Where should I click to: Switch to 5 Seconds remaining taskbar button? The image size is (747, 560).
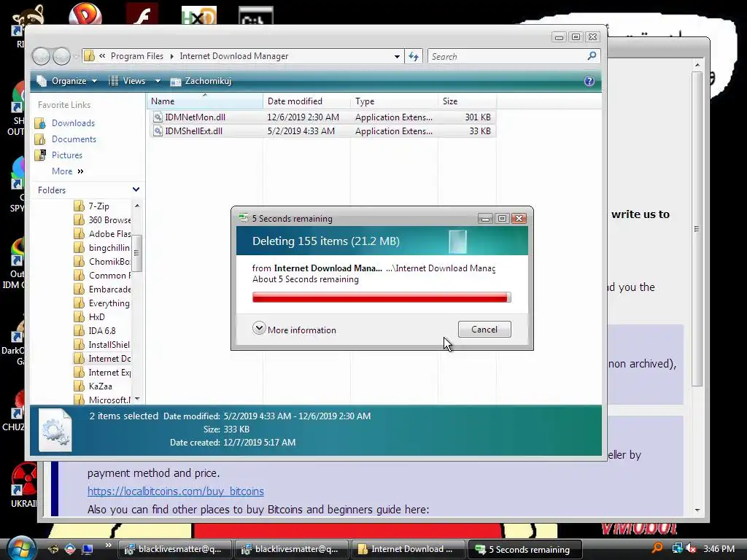525,549
